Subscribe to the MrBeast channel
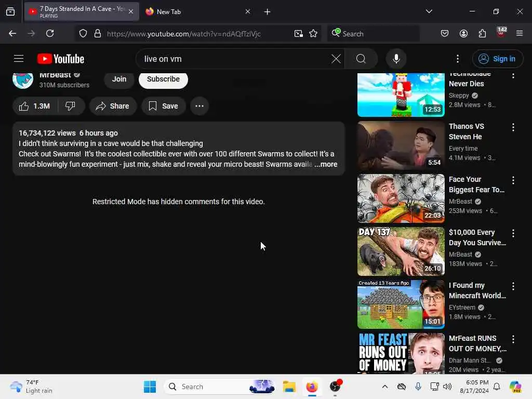 point(163,80)
